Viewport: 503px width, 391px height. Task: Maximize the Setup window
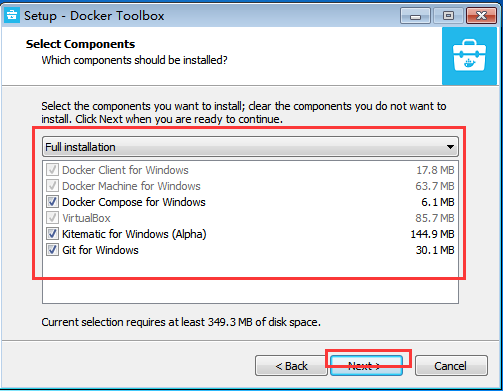448,15
